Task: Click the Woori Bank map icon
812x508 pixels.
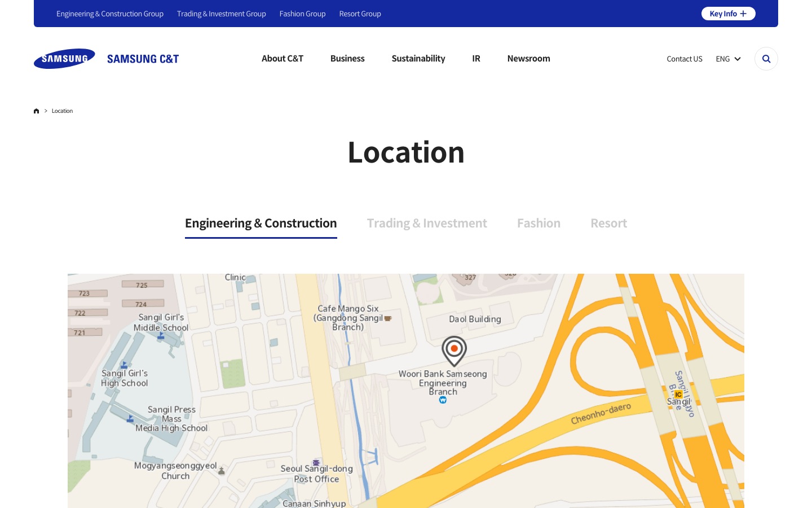Action: pos(443,400)
